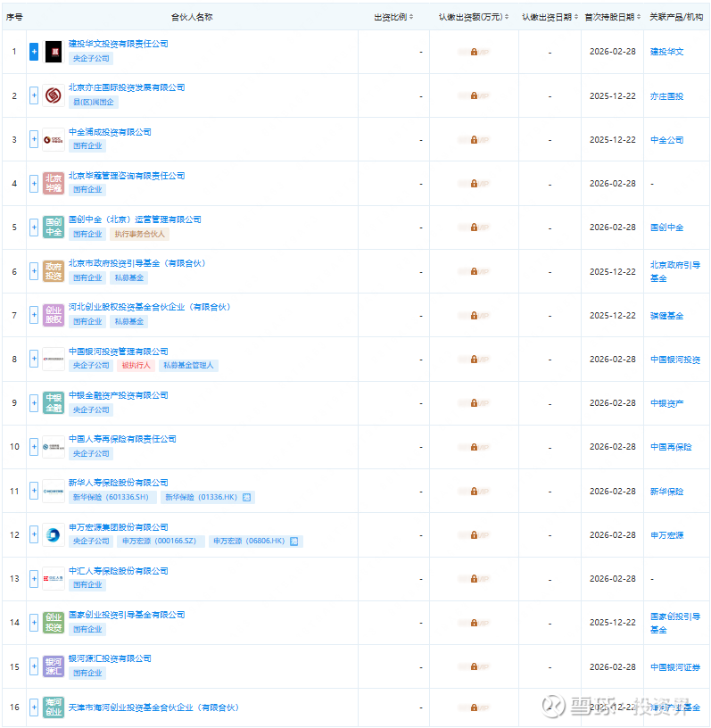Viewport: 711px width, 728px height.
Task: Expand the 中金浦成投资有限公司 row plus button
Action: tap(34, 139)
